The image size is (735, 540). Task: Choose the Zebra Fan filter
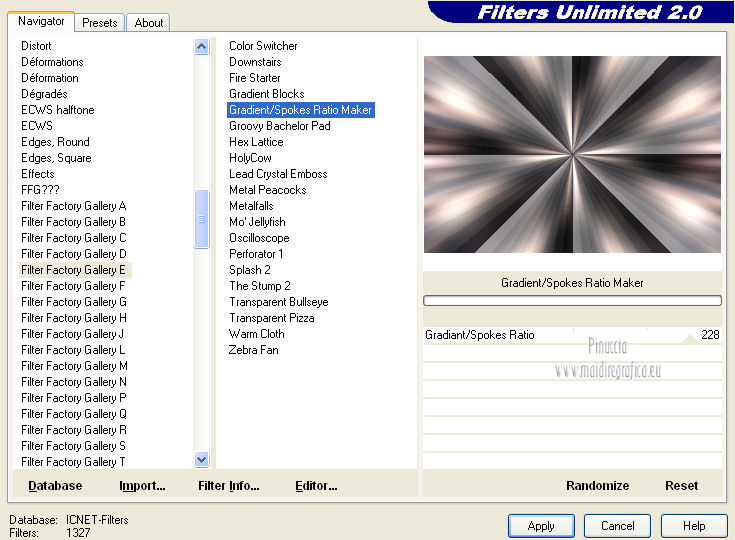253,350
